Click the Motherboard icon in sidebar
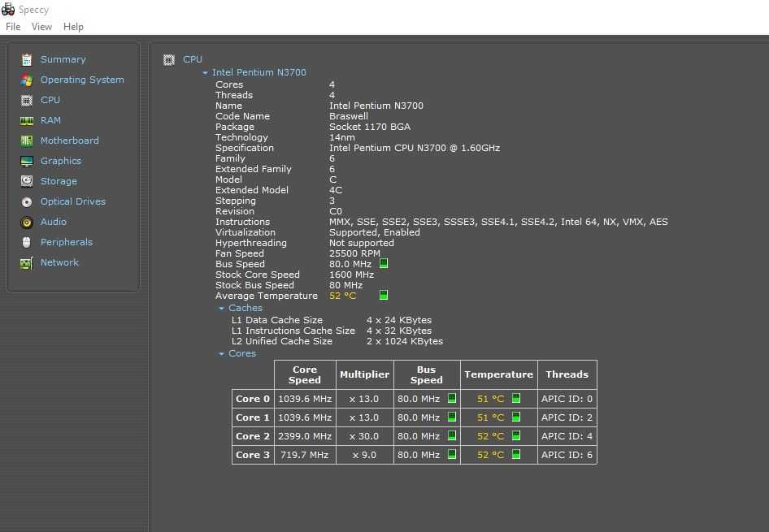This screenshot has height=532, width=769. coord(27,141)
